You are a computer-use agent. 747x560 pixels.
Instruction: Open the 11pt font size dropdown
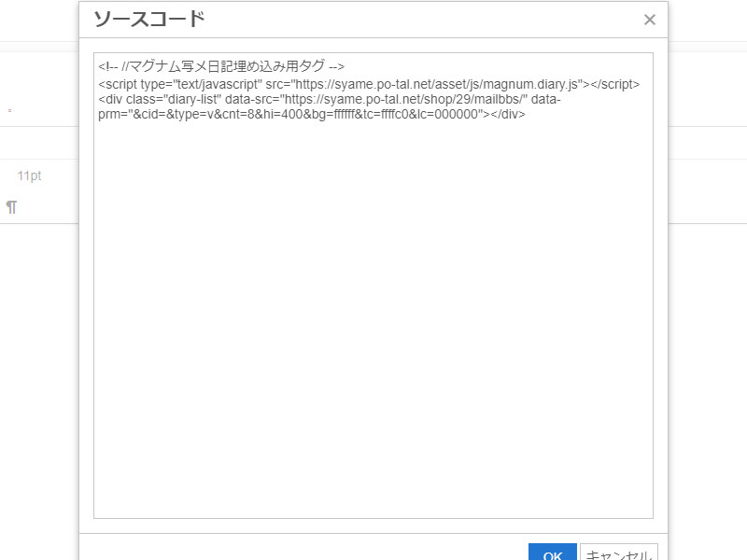(30, 175)
